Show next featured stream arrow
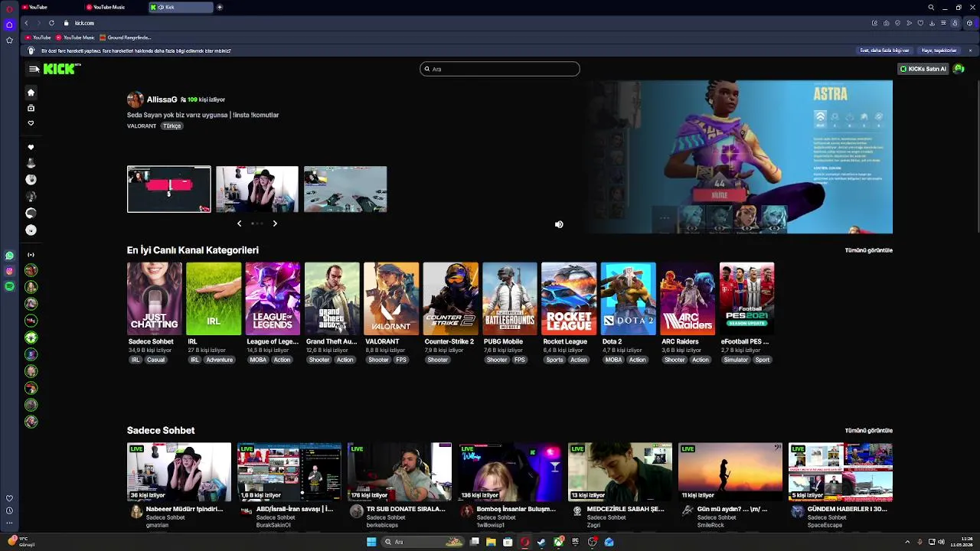Screen dimensions: 980x551 click(x=275, y=223)
